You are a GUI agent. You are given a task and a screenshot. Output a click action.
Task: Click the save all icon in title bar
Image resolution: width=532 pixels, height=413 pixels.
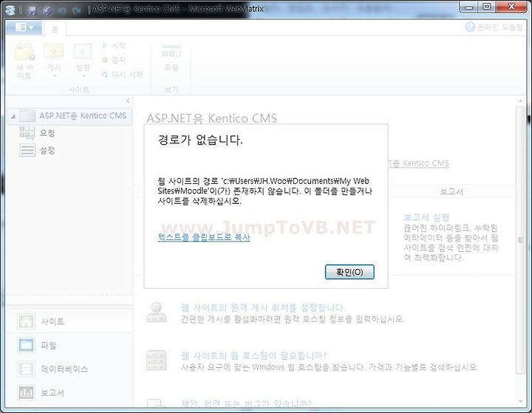coord(47,10)
